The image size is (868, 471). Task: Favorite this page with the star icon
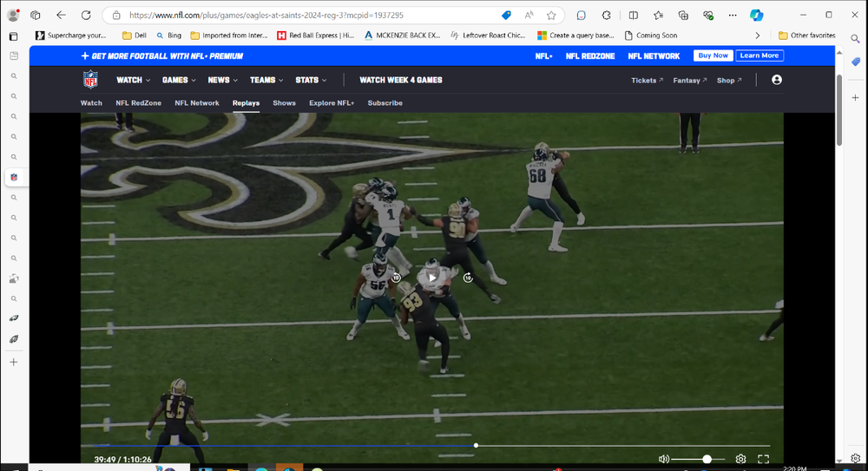point(551,16)
